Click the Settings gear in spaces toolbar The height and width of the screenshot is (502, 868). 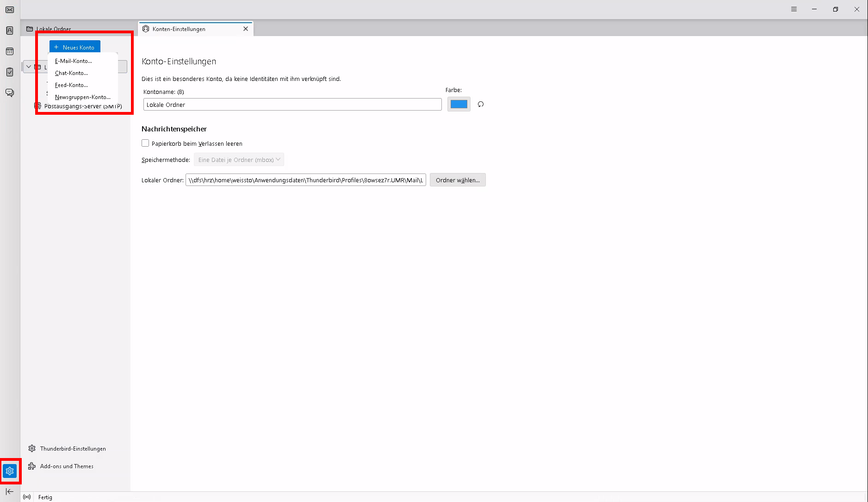10,471
